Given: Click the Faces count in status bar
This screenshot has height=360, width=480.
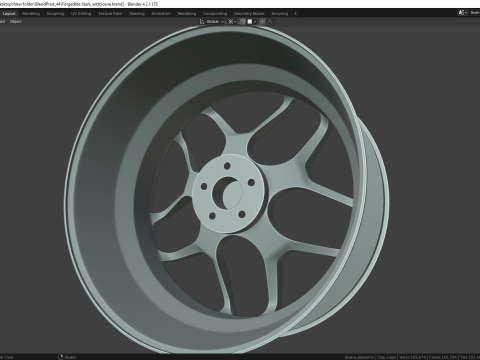Looking at the screenshot, I should pos(443,357).
